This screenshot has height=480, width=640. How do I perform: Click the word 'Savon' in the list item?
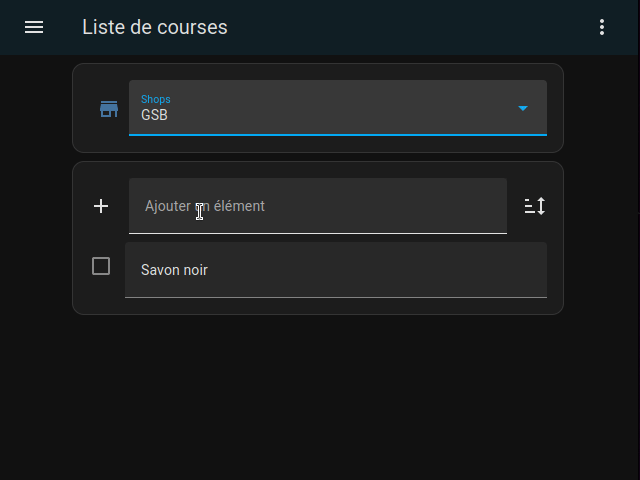click(159, 270)
